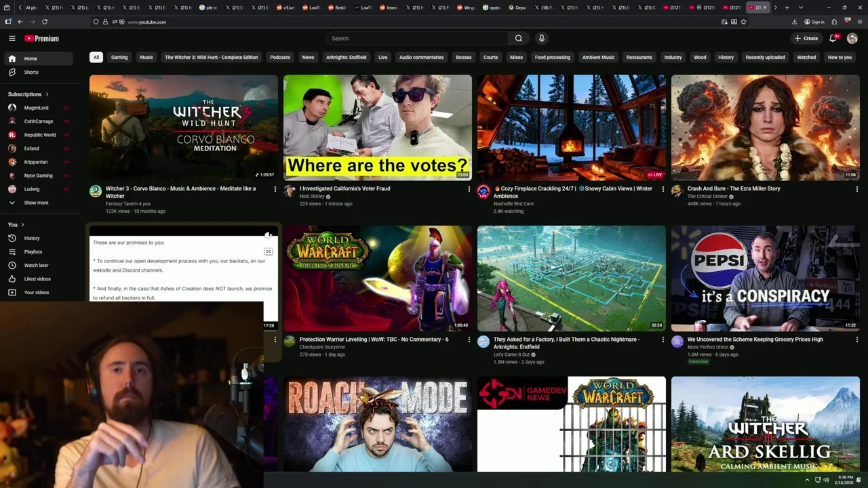The height and width of the screenshot is (488, 868).
Task: Go back using the browser back arrow
Action: tap(20, 22)
